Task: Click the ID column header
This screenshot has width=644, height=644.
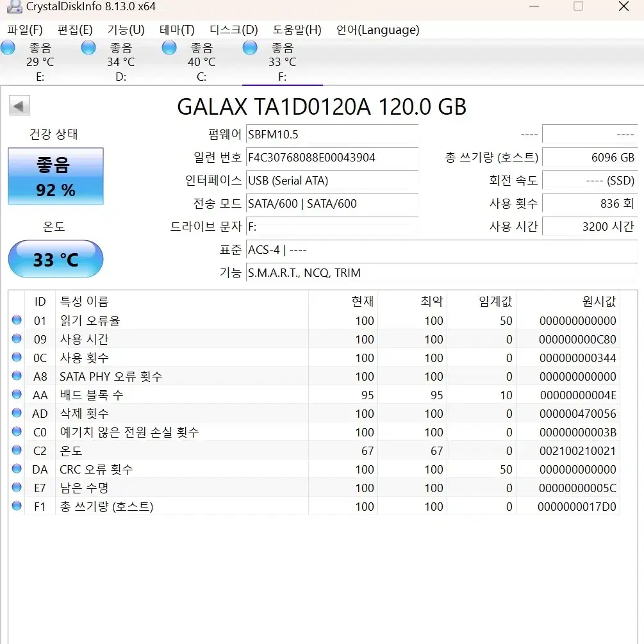Action: click(x=40, y=301)
